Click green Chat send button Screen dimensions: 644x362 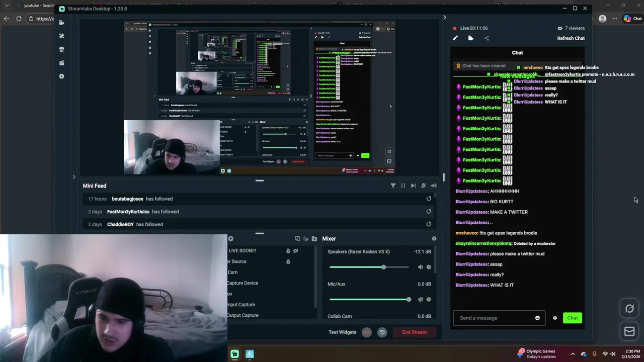pyautogui.click(x=573, y=318)
